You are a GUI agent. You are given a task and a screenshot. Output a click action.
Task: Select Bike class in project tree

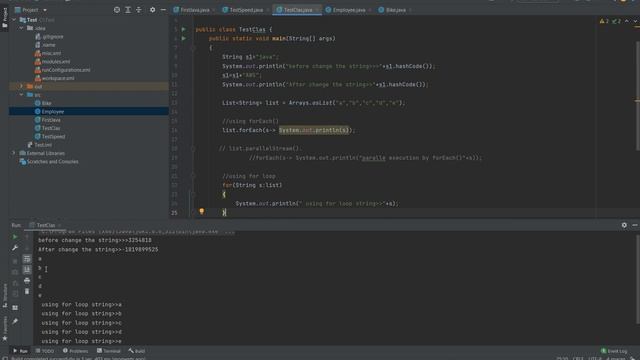coord(47,103)
